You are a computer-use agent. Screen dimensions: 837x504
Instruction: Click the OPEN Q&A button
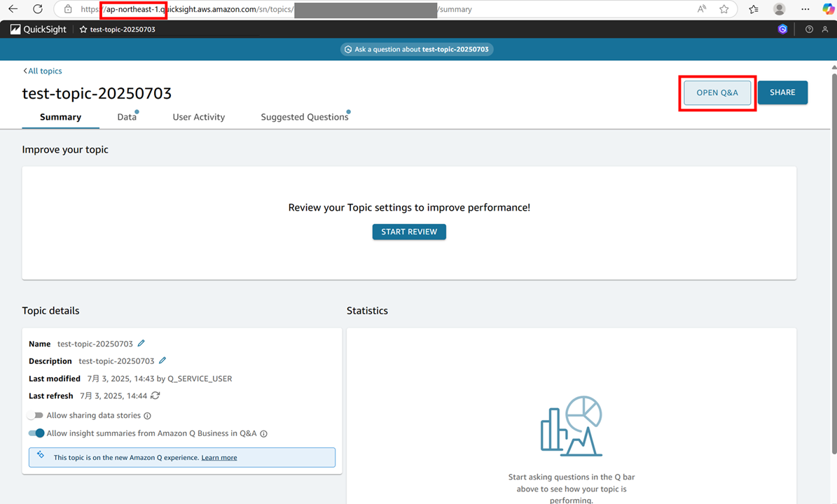717,93
